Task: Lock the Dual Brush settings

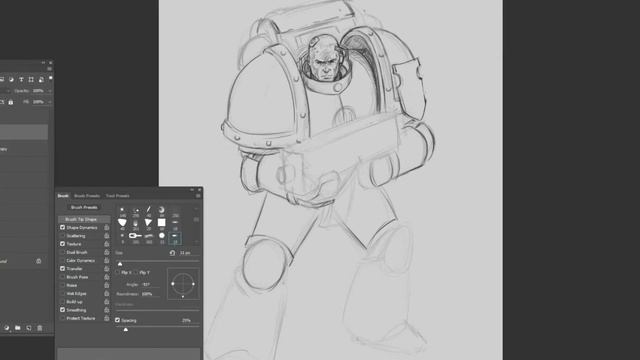Action: click(x=107, y=252)
